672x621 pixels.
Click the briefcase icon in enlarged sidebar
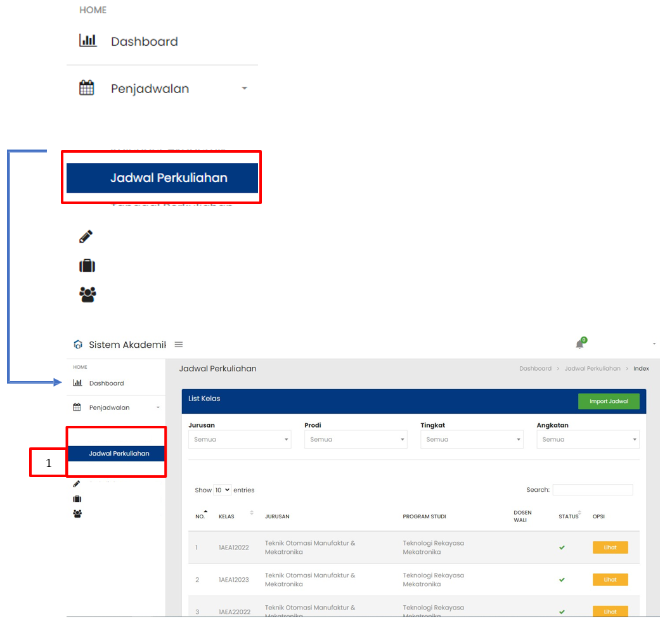(87, 266)
